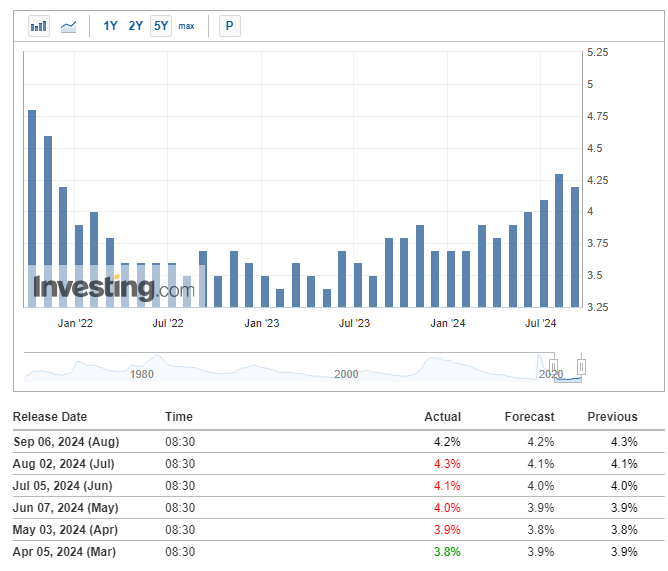Click the 3.8% previous in May 03 row
Screen dimensions: 668x571
click(x=624, y=530)
